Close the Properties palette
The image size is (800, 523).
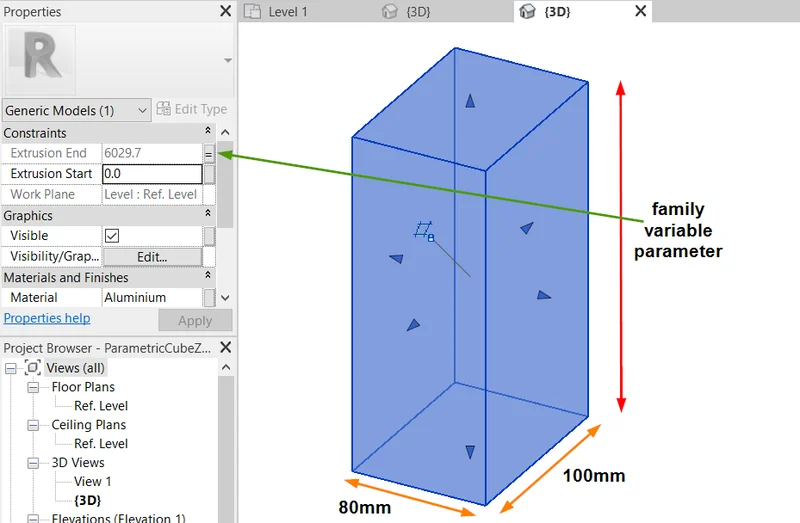coord(226,11)
